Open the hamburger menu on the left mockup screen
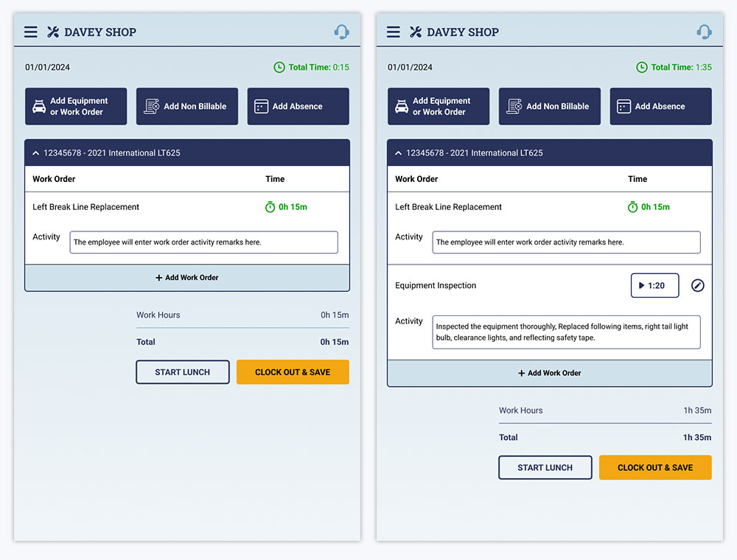The height and width of the screenshot is (560, 737). pyautogui.click(x=30, y=32)
